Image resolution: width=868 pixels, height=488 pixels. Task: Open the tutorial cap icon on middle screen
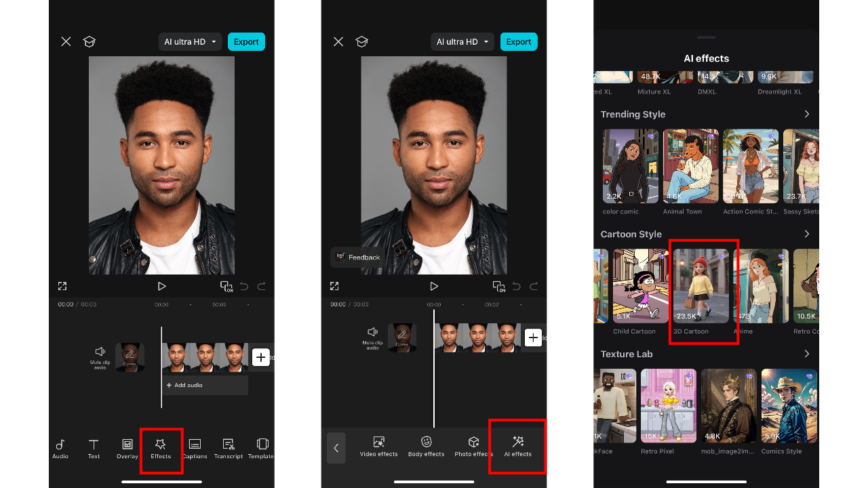point(361,41)
